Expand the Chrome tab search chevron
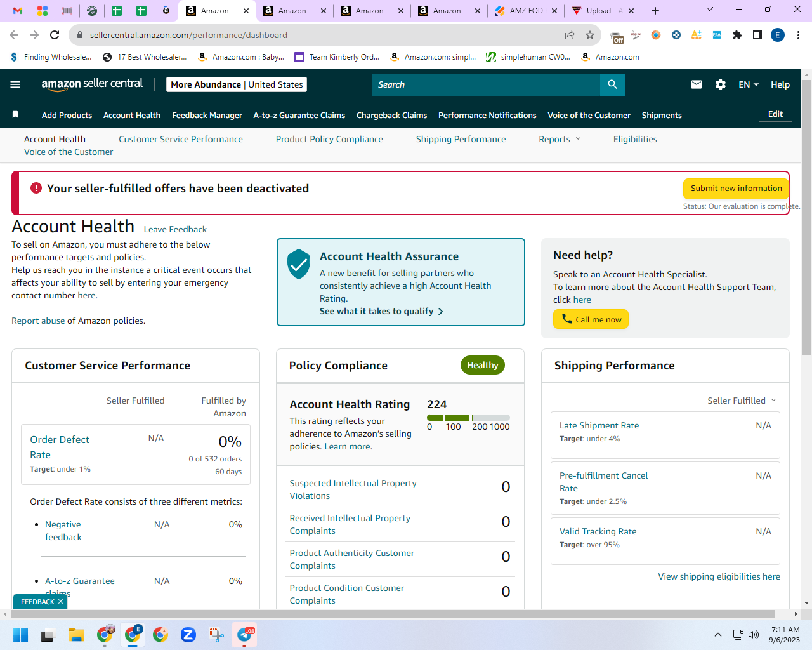 pos(710,10)
